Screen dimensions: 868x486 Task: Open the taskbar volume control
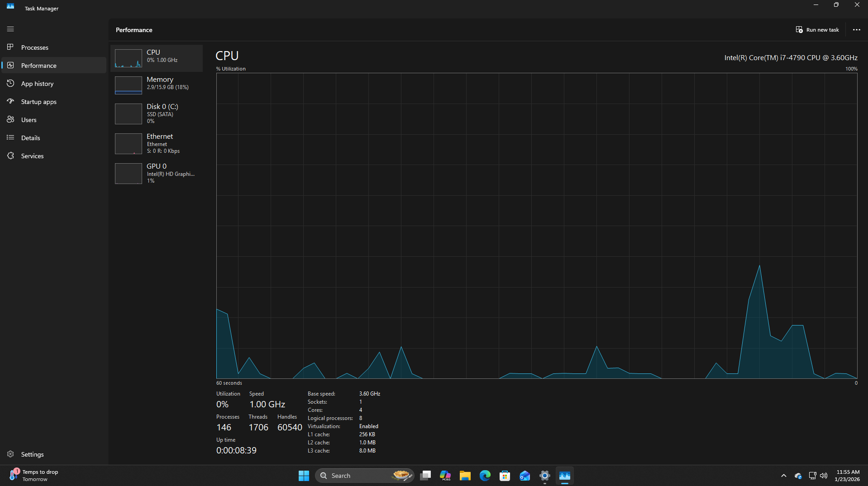(824, 476)
